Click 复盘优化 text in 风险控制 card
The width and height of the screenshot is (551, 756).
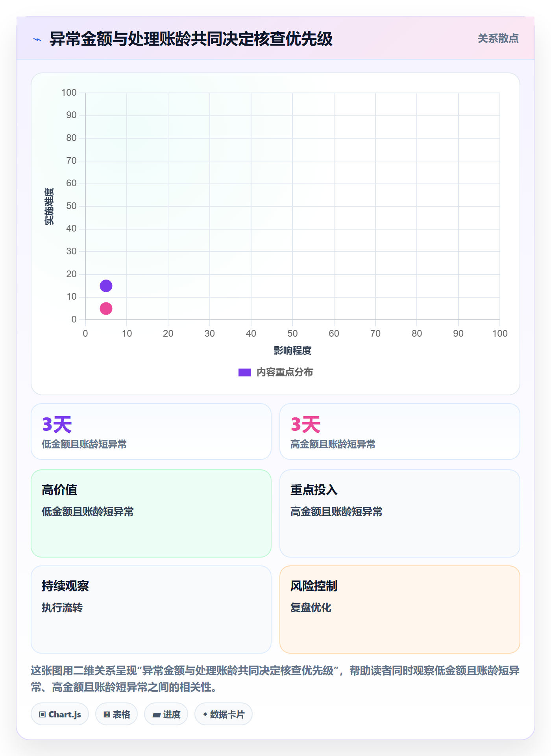(311, 608)
